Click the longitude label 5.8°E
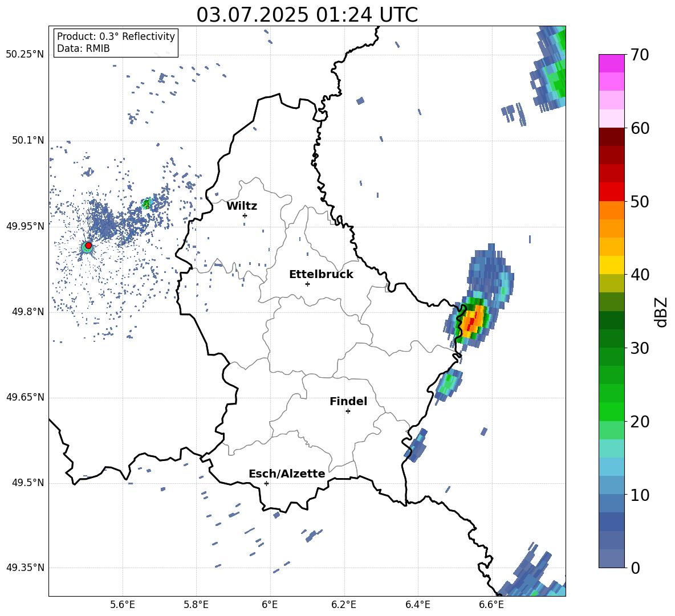Image resolution: width=675 pixels, height=616 pixels. (x=196, y=605)
